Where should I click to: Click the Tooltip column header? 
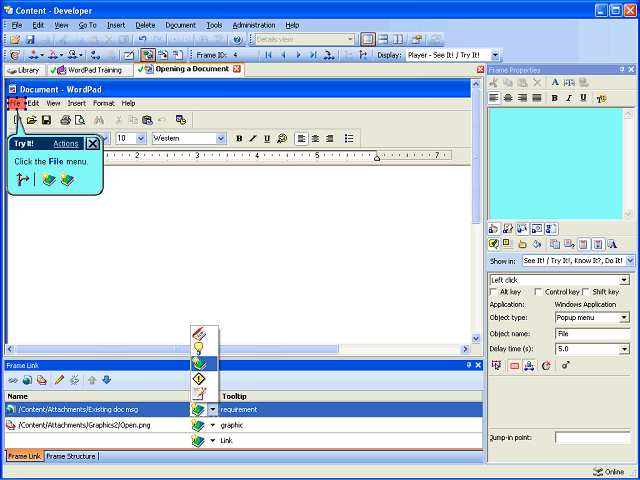point(351,396)
